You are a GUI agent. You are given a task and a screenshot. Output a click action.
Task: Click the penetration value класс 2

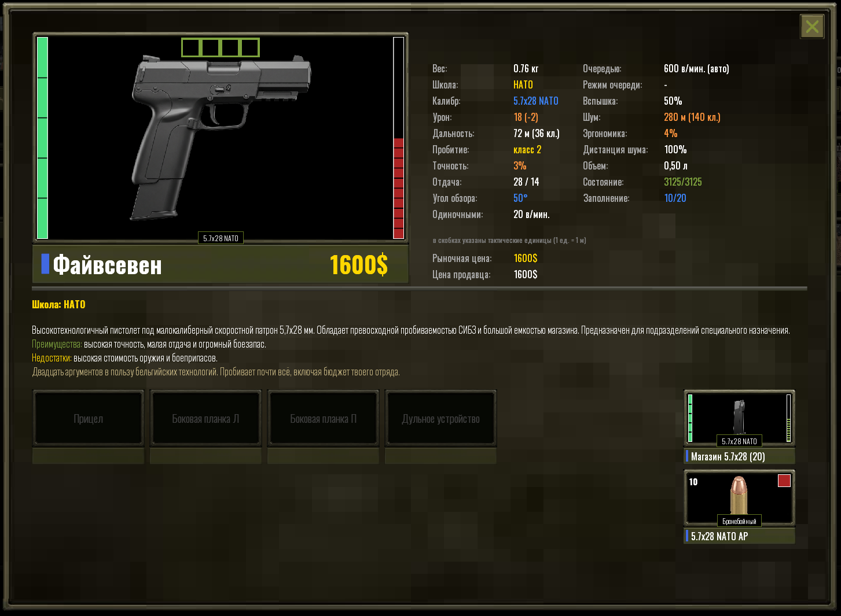(527, 149)
